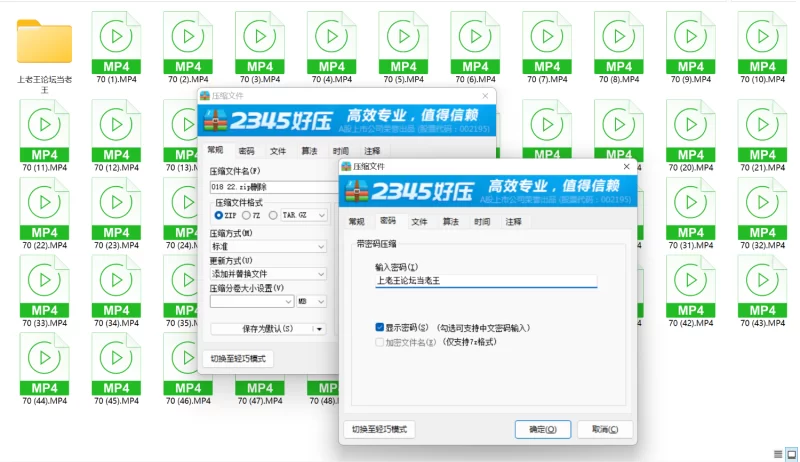Image resolution: width=800 pixels, height=462 pixels.
Task: Toggle the 显示密码 checkbox
Action: click(x=380, y=327)
